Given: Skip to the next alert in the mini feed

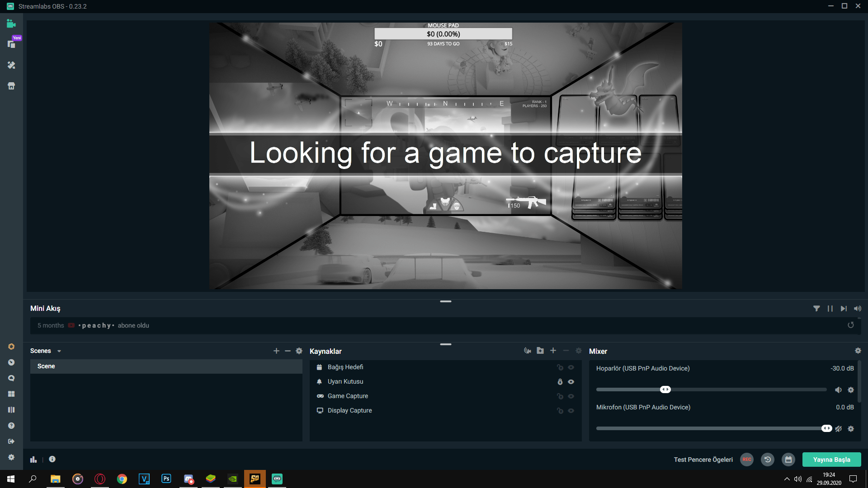Looking at the screenshot, I should pyautogui.click(x=844, y=309).
